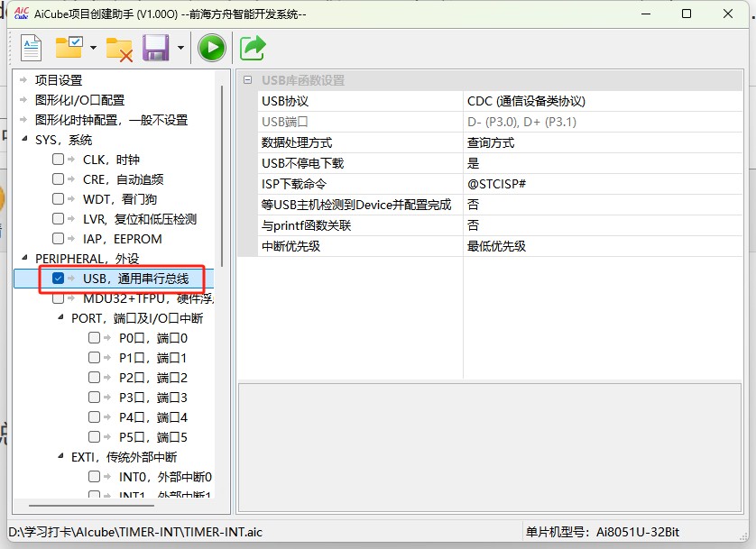Select the USB端口 property row label
756x549 pixels.
[284, 122]
